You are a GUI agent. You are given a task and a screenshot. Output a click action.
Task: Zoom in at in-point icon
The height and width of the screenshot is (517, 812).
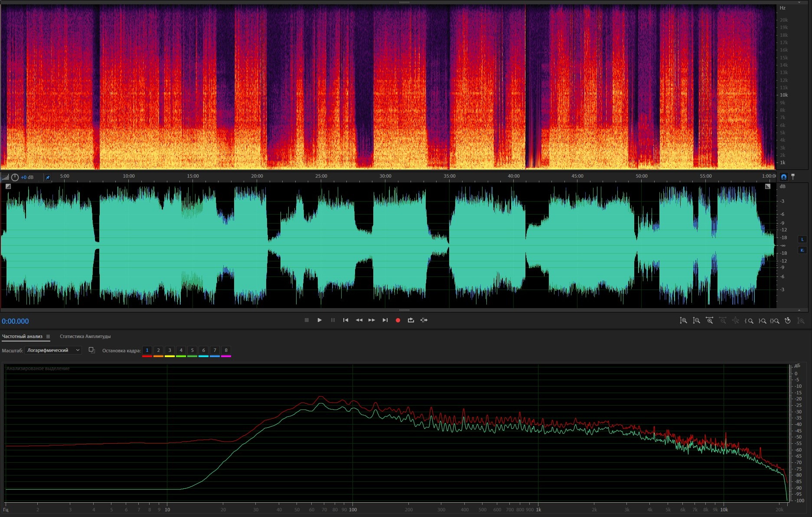(749, 321)
